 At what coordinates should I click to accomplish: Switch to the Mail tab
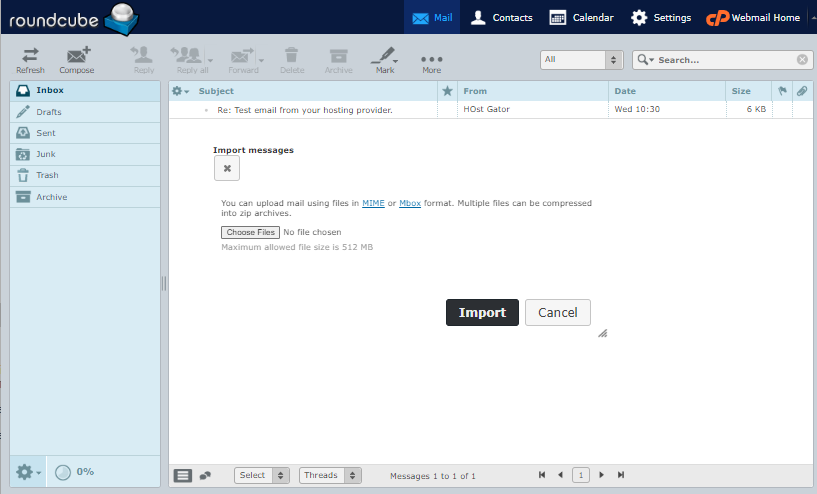pos(432,18)
